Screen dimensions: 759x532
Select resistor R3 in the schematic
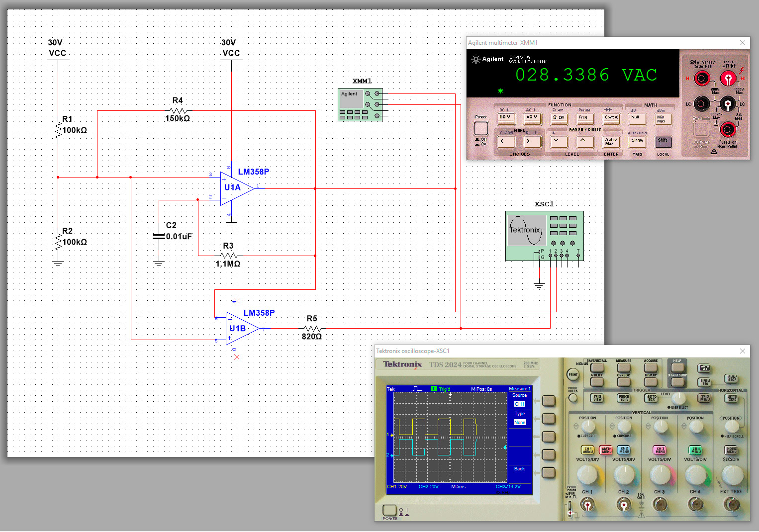tap(228, 256)
